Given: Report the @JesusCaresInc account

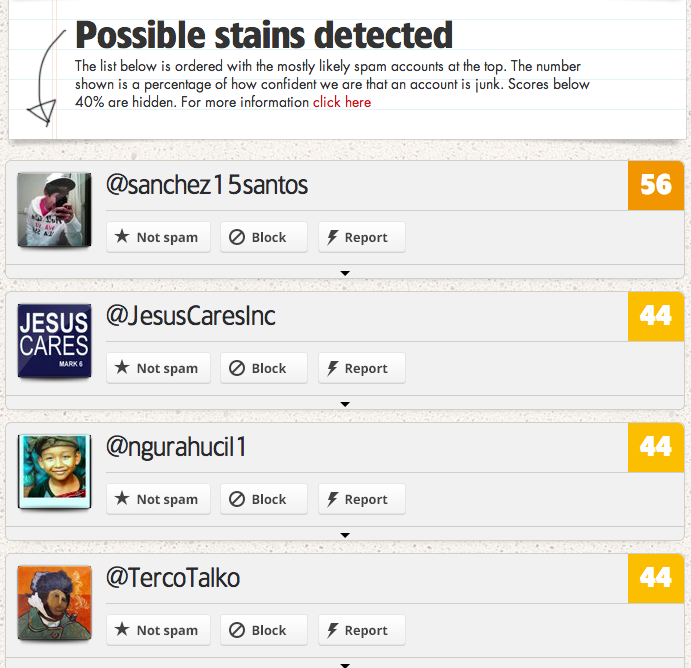Looking at the screenshot, I should [361, 368].
